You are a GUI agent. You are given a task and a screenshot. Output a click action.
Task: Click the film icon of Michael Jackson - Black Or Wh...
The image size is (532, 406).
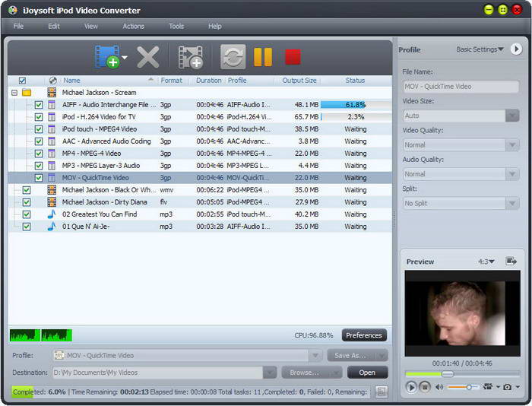(x=52, y=190)
